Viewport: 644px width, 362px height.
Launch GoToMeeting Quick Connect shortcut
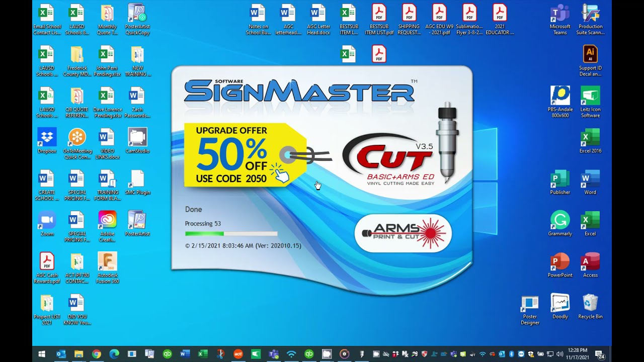77,144
